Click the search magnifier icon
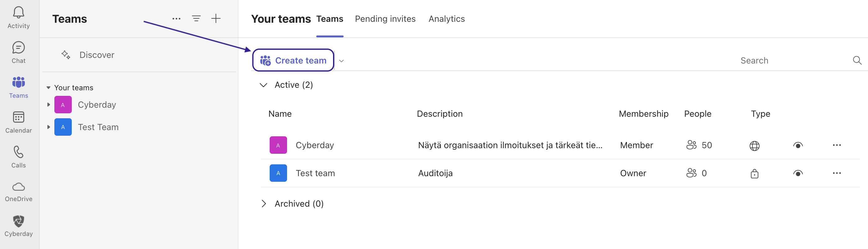The image size is (868, 249). click(857, 60)
